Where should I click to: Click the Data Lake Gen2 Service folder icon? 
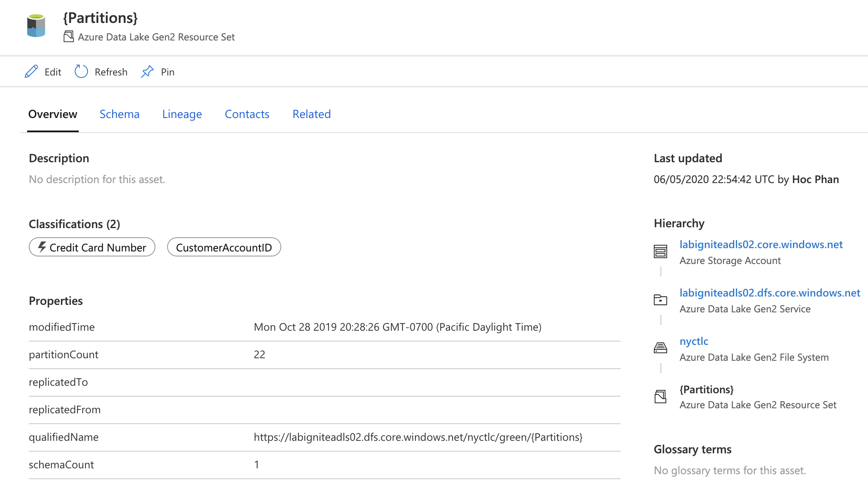(660, 300)
